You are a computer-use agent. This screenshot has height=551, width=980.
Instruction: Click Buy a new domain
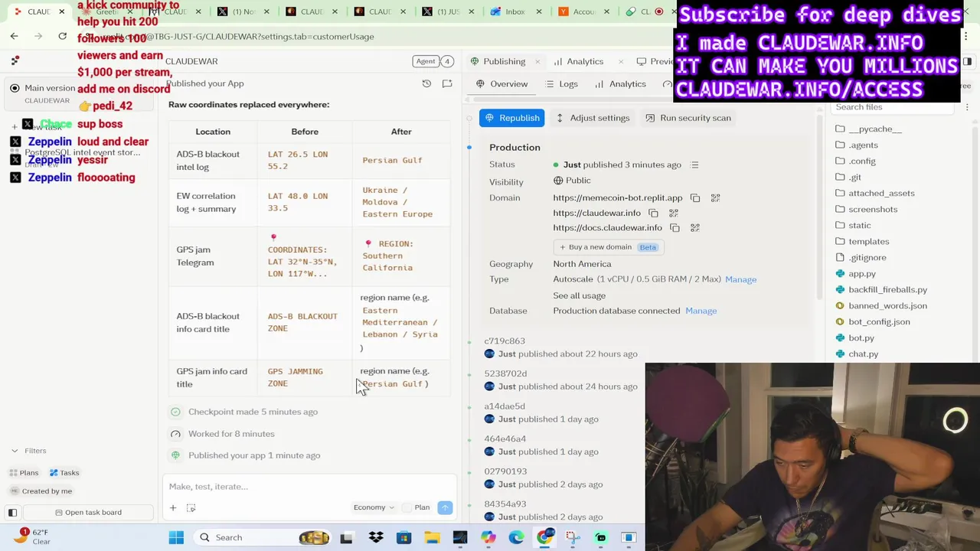pyautogui.click(x=609, y=247)
